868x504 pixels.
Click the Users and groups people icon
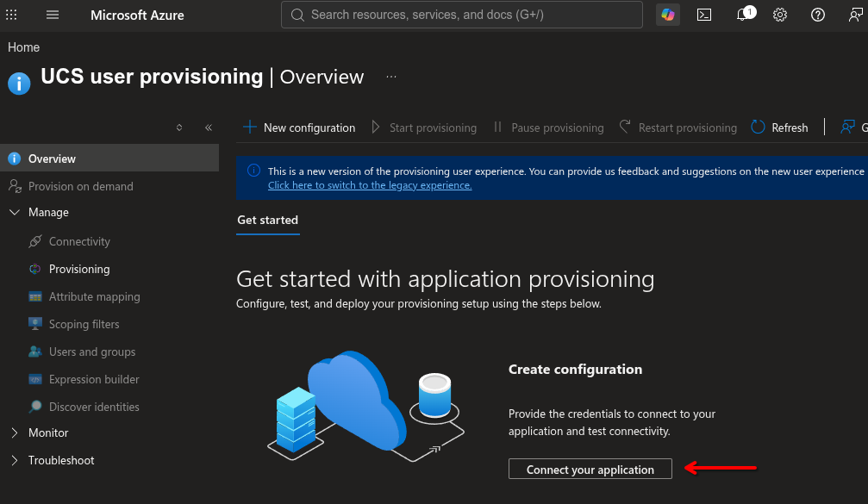[34, 352]
